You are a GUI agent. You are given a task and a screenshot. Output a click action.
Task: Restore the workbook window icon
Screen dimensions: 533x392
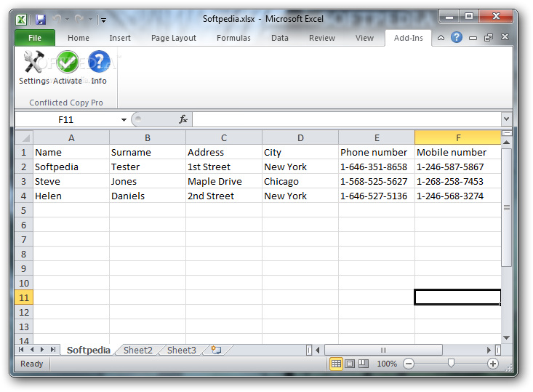pyautogui.click(x=488, y=37)
